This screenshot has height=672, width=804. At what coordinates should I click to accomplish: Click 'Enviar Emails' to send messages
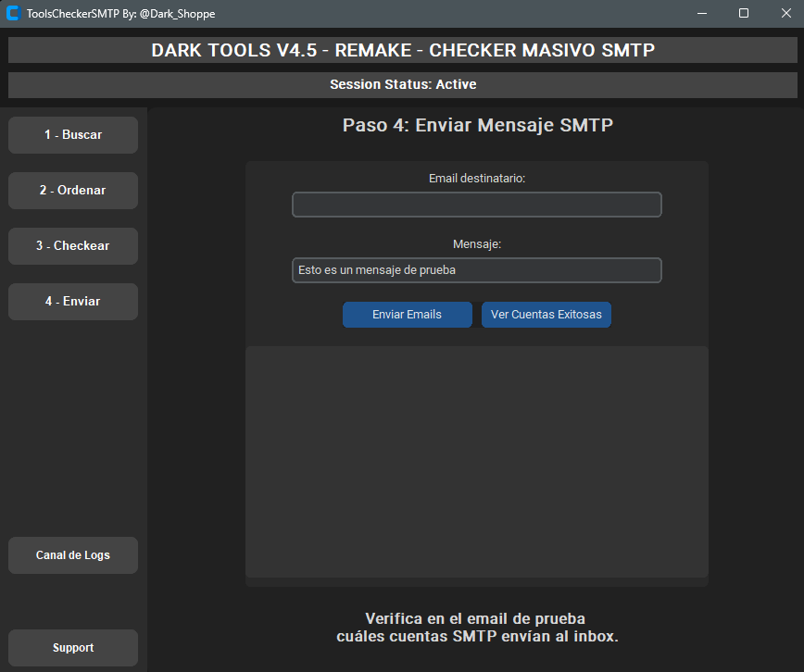[x=407, y=315]
